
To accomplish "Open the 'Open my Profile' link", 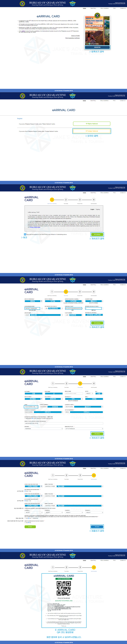I will [x=75, y=36].
